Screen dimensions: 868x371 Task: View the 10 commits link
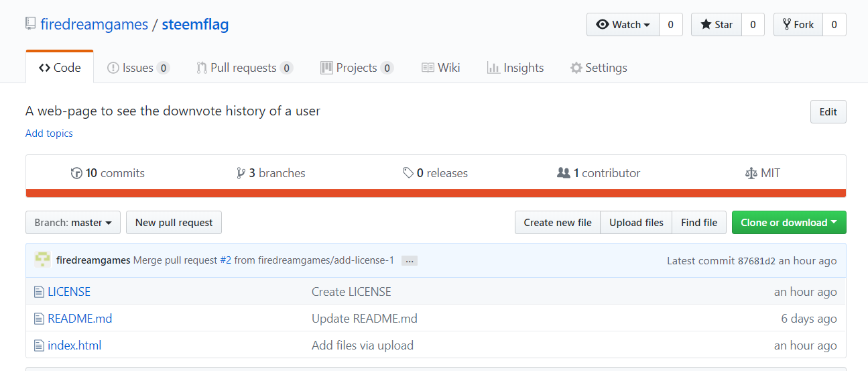[107, 173]
